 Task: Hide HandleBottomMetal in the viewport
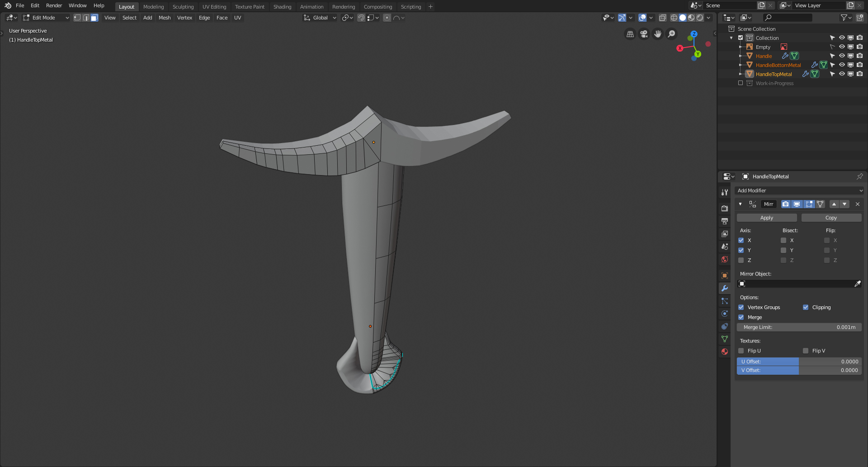(x=842, y=65)
